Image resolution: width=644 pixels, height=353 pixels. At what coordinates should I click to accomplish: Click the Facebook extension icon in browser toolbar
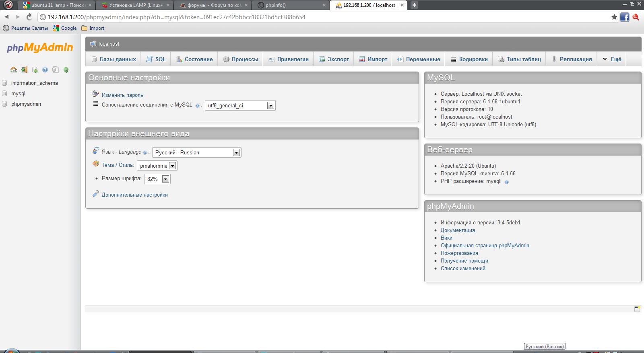point(625,17)
